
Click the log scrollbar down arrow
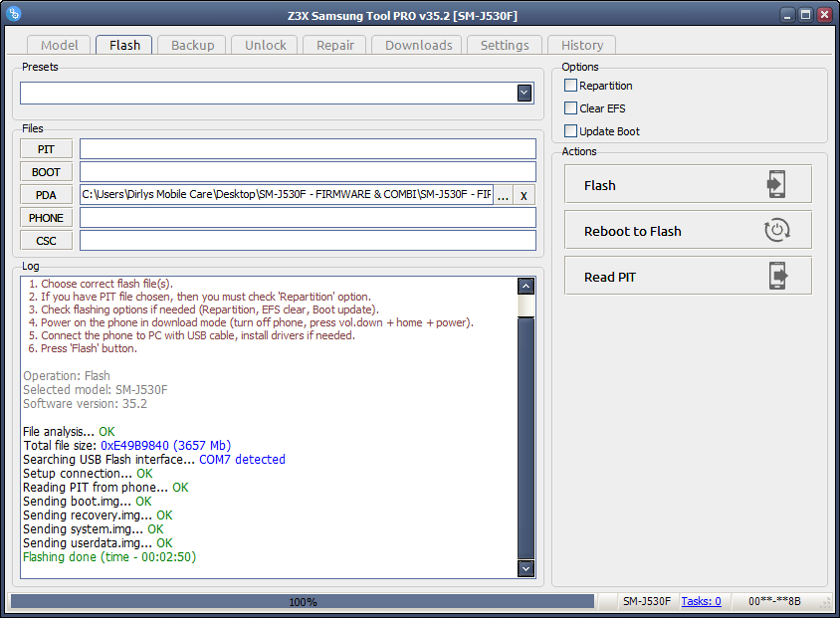pyautogui.click(x=526, y=568)
